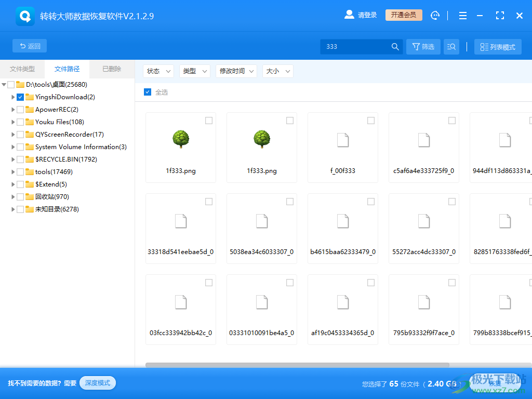Collapse the D:\tools\桌面 root node
The height and width of the screenshot is (399, 532).
[x=4, y=85]
